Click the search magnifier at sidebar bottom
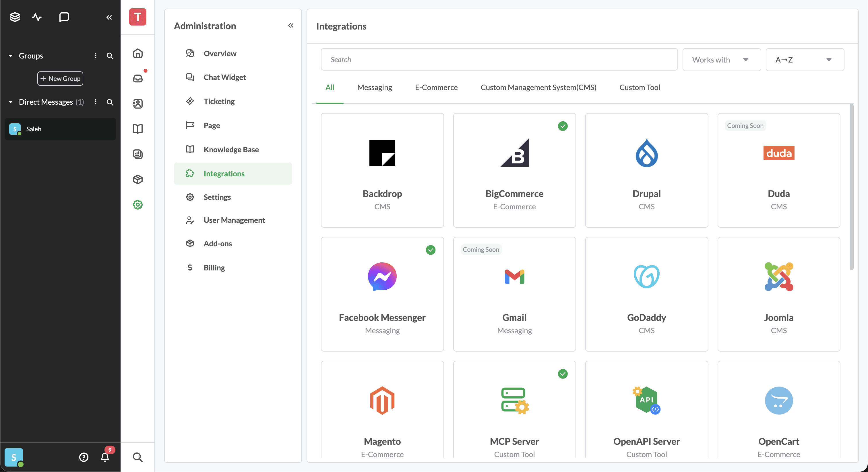The width and height of the screenshot is (868, 472). 138,457
